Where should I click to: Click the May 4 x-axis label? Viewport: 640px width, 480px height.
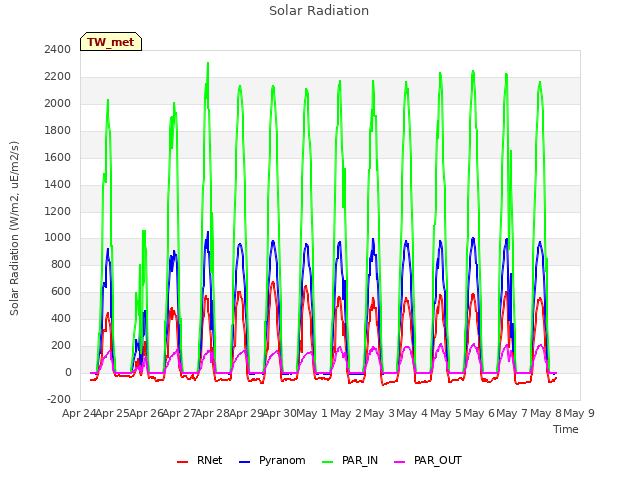click(412, 413)
